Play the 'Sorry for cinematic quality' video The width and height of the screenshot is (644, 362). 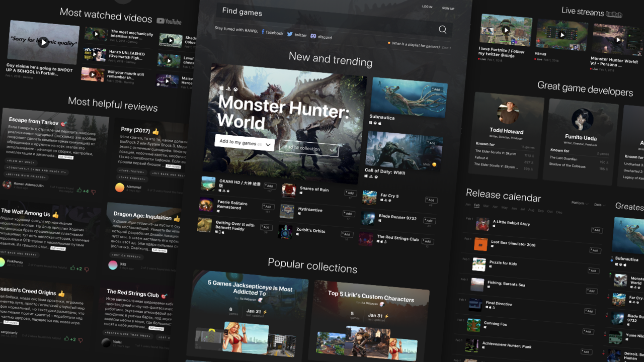tap(44, 42)
